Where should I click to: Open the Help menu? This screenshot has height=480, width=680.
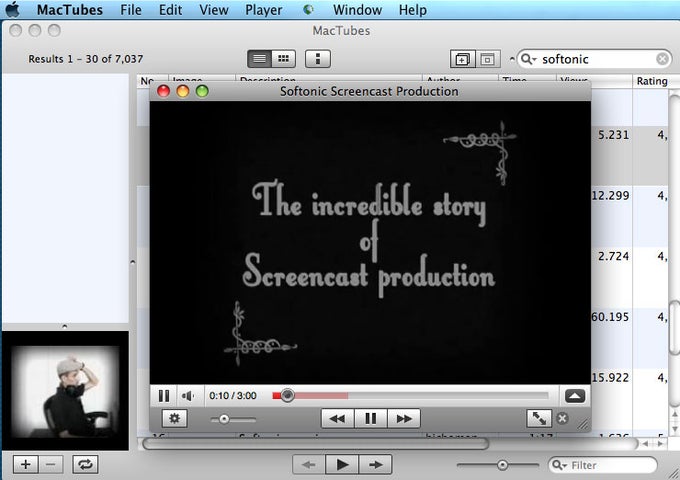coord(412,10)
